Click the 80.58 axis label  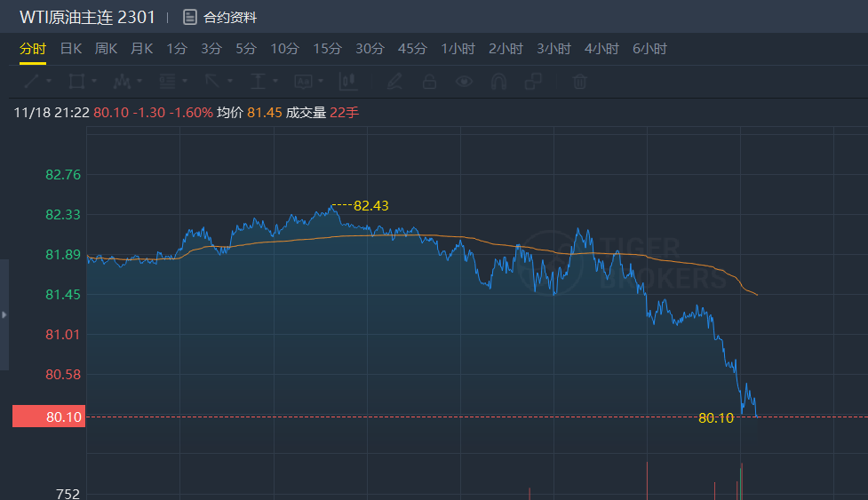pos(63,375)
